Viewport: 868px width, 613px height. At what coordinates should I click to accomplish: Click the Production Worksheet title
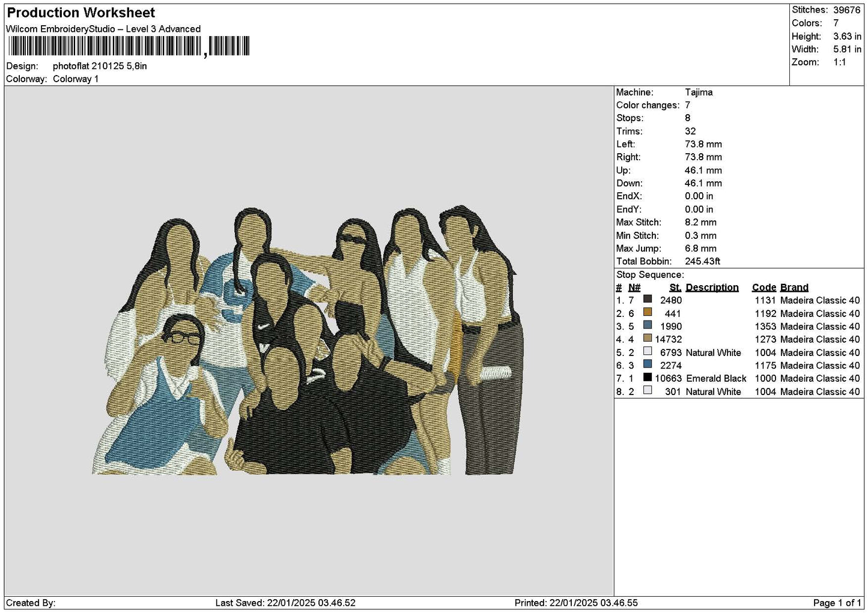pos(80,13)
